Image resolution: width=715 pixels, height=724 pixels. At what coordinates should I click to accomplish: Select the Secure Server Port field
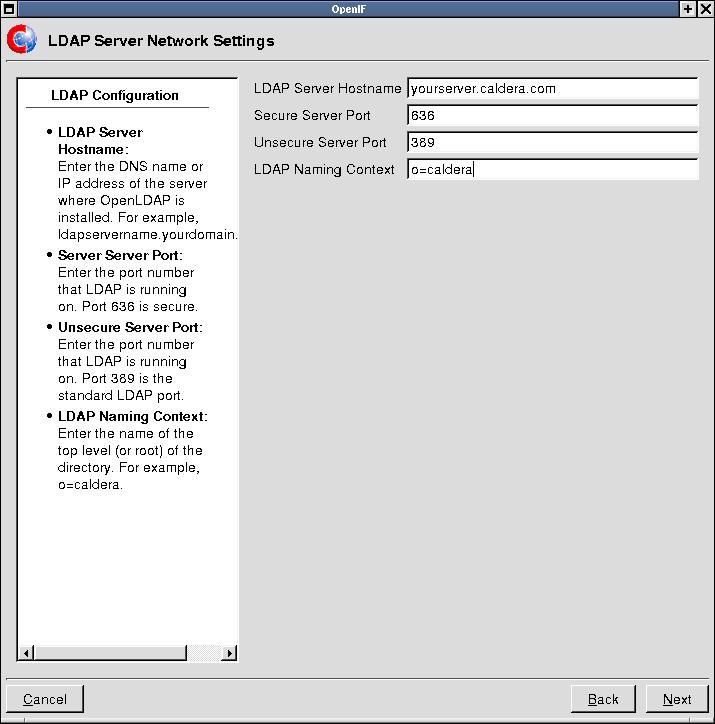tap(552, 116)
